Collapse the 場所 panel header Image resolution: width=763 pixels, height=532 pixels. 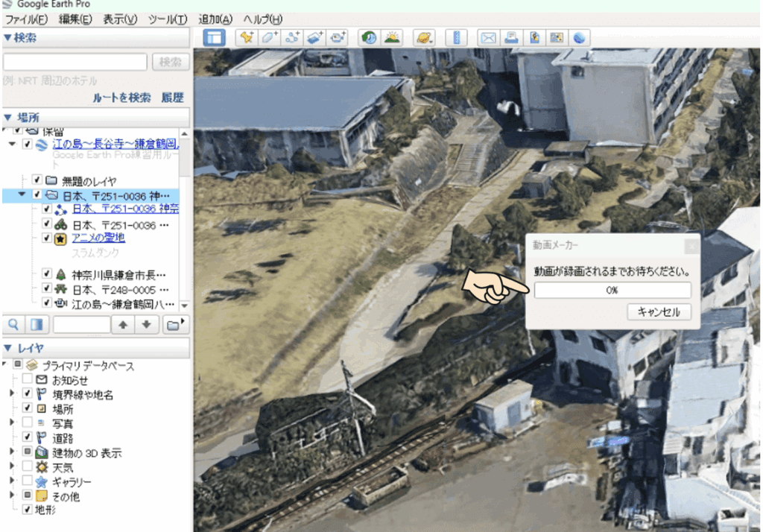coord(8,117)
